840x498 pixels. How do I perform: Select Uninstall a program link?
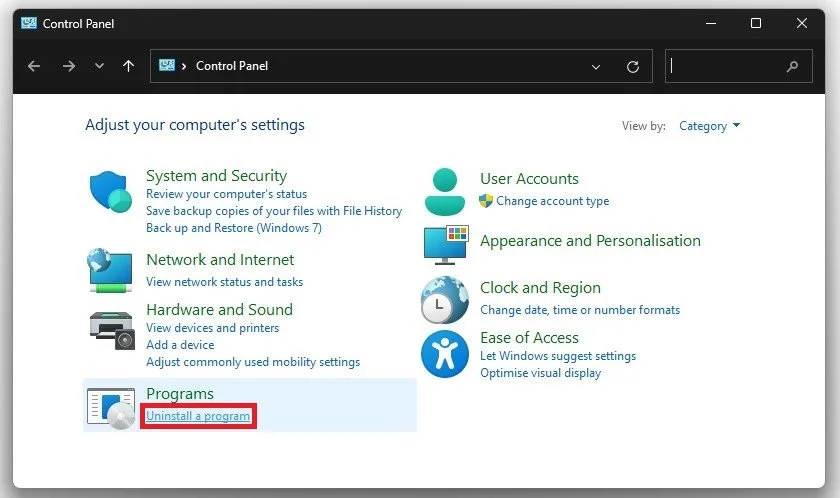(x=198, y=416)
